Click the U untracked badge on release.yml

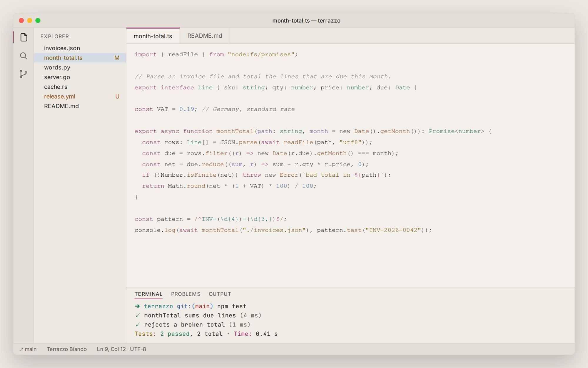(x=117, y=96)
